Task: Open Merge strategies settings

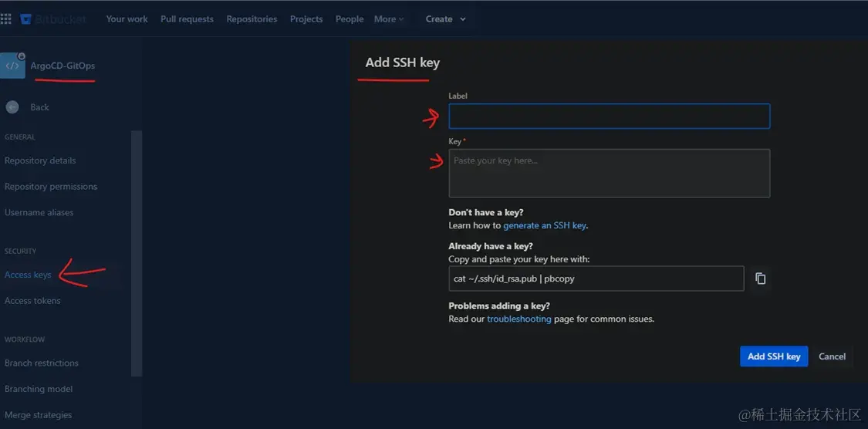Action: (x=39, y=415)
